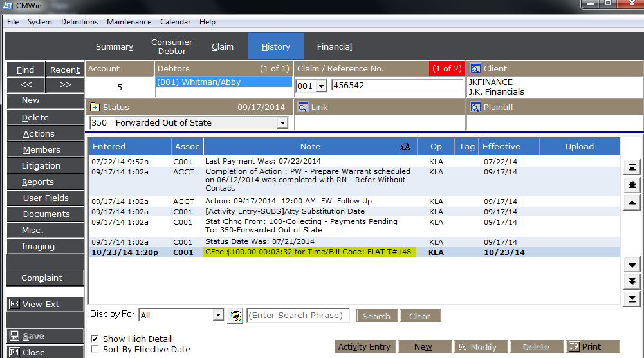Toggle the Show High Detail checkbox
Screen dimensions: 644x358
(95, 339)
